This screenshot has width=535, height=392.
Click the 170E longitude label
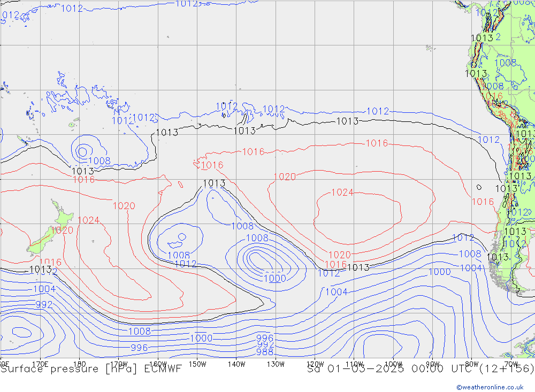[40, 364]
